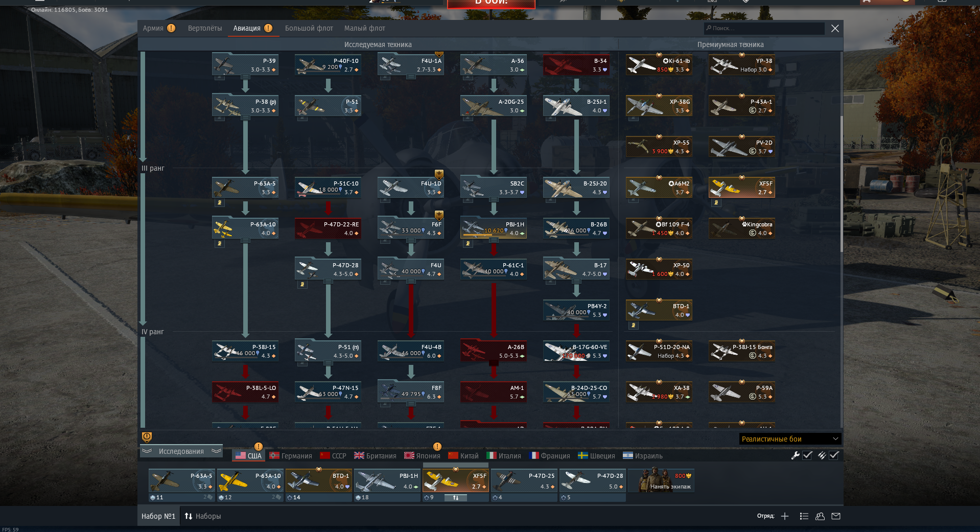
Task: Switch to the Вертолёты tab
Action: (x=205, y=28)
